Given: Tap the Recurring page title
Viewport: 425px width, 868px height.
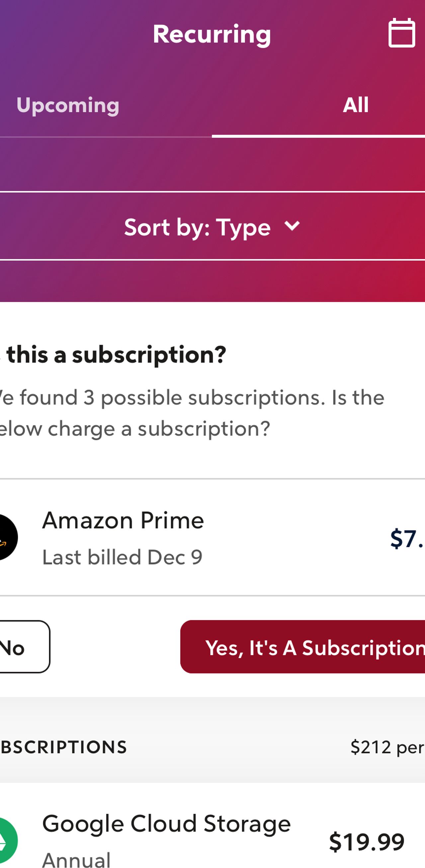Looking at the screenshot, I should (212, 35).
